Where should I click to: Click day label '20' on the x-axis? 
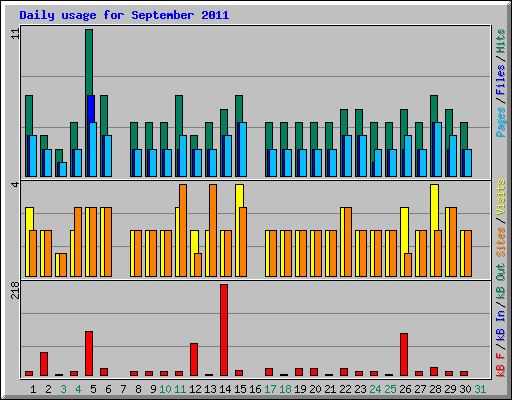coord(315,389)
